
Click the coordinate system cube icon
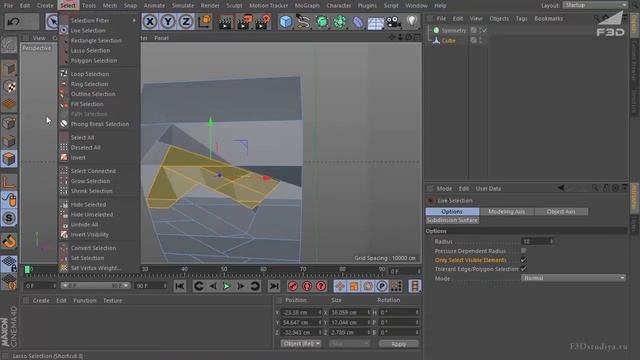(204, 21)
